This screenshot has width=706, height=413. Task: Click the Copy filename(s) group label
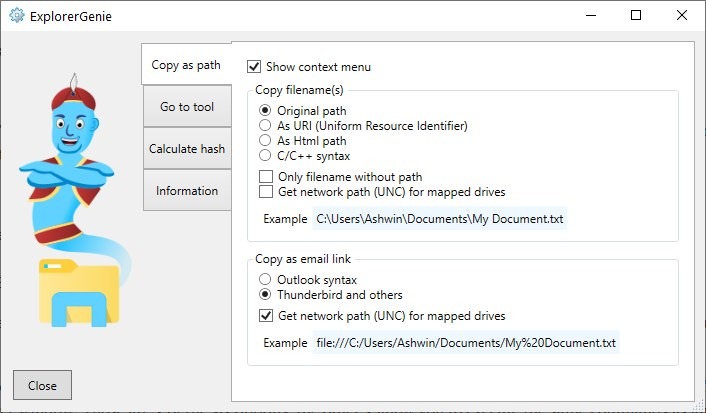[299, 90]
